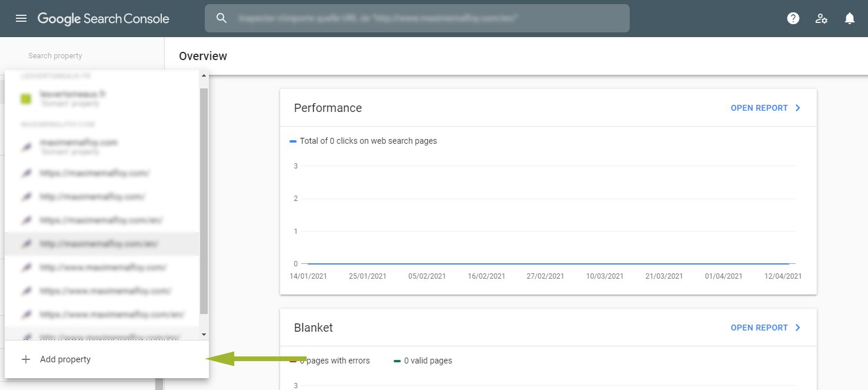Open the Blanket report
Image resolution: width=868 pixels, height=390 pixels.
[765, 328]
